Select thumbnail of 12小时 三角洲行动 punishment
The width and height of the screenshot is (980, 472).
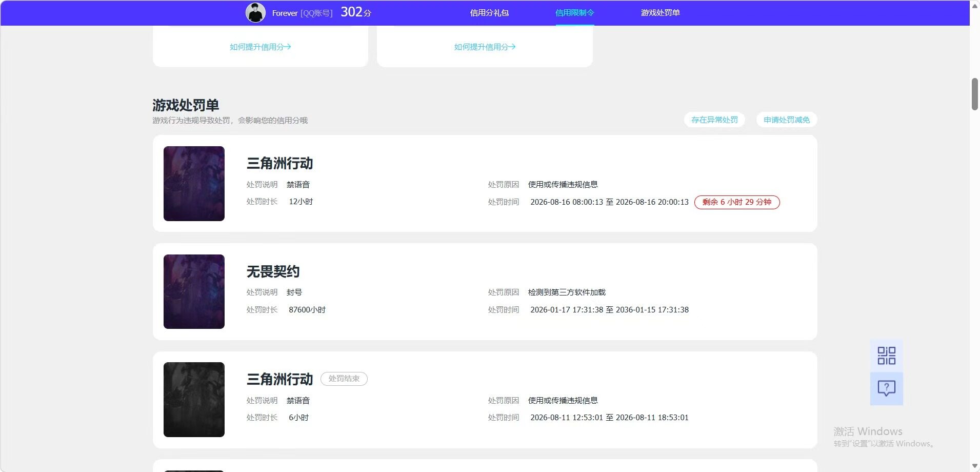pos(194,184)
